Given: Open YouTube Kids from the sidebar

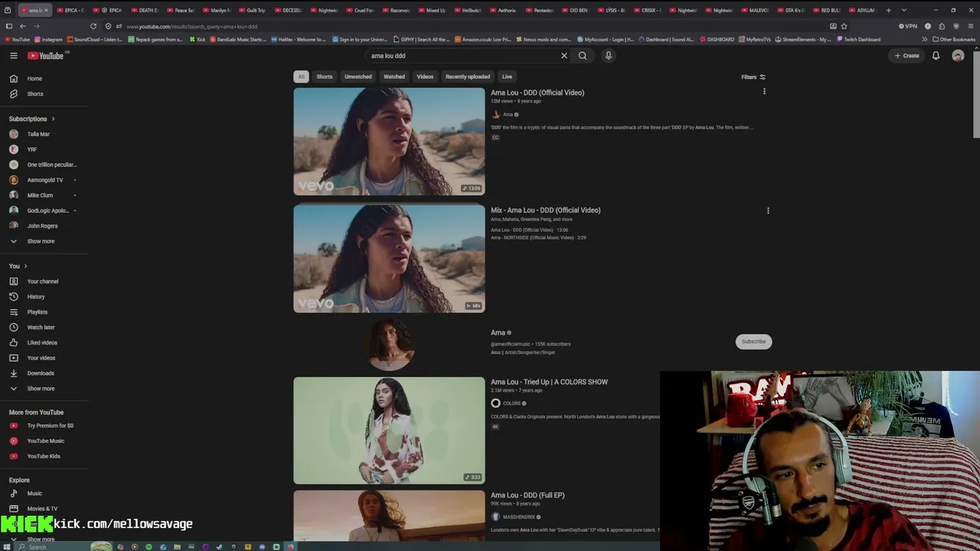Looking at the screenshot, I should (44, 456).
